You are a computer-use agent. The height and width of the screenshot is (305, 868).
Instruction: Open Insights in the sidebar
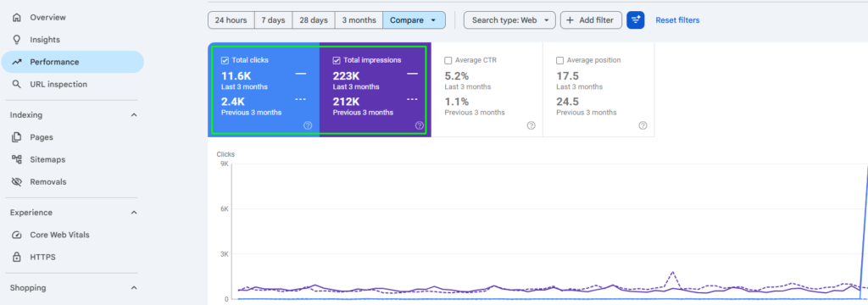(x=73, y=40)
